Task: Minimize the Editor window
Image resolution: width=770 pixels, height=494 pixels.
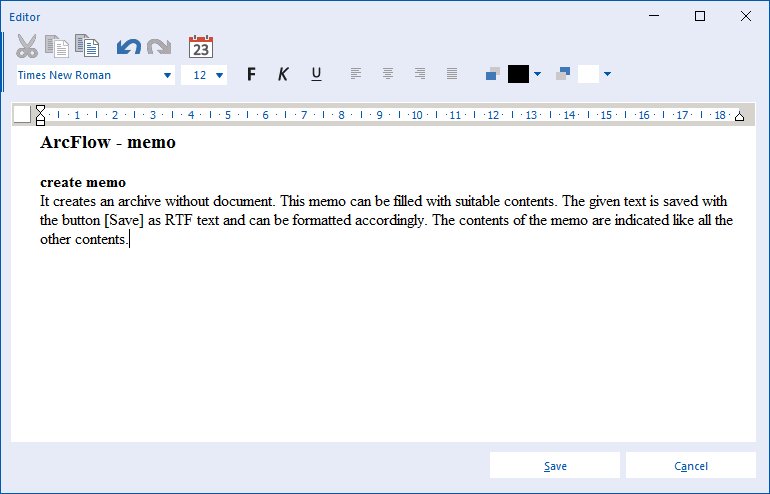Action: (654, 16)
